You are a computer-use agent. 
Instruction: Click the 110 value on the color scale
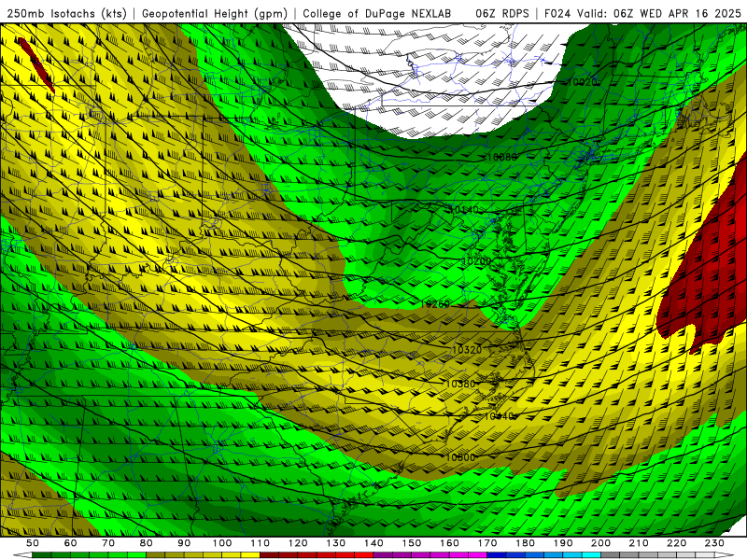pos(260,543)
